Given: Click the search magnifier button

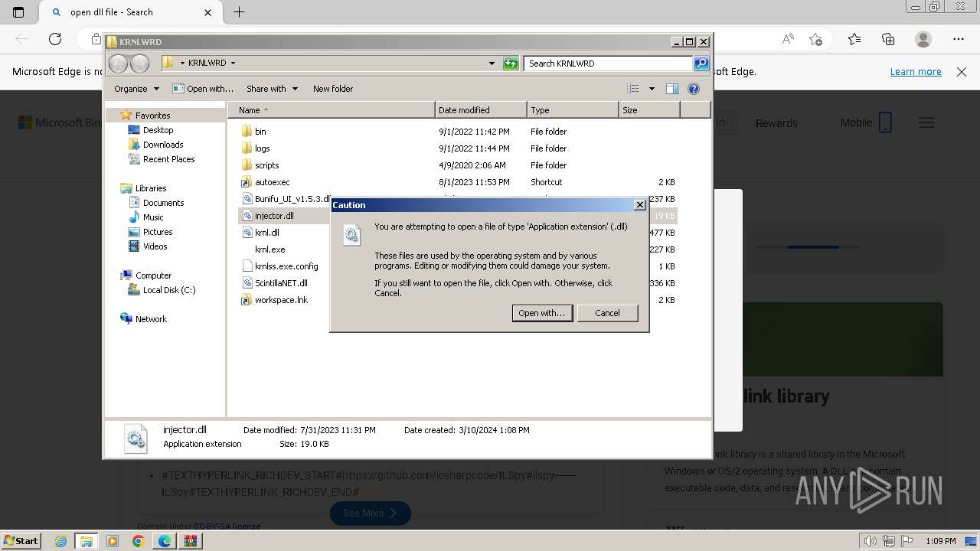Looking at the screenshot, I should tap(701, 64).
